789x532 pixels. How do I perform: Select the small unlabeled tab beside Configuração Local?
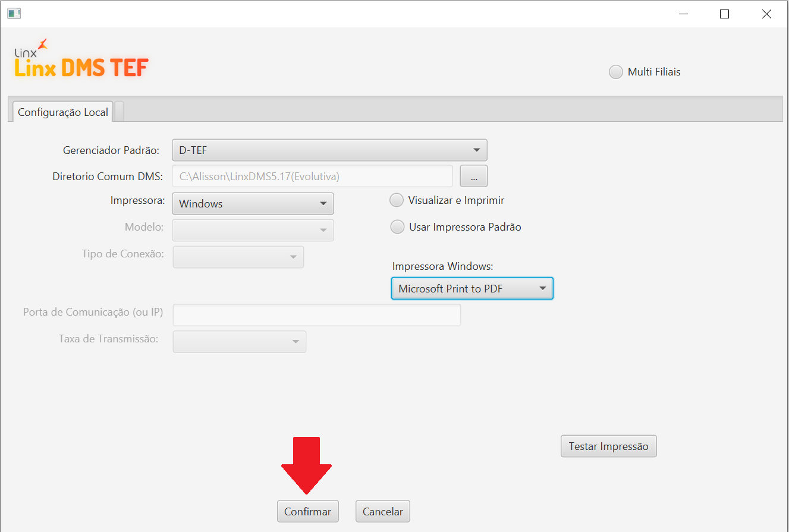[119, 111]
